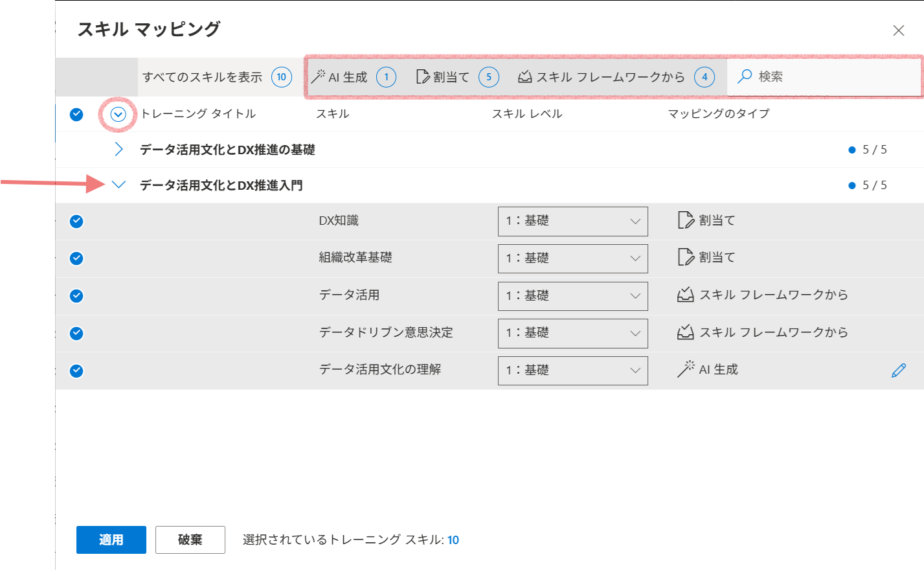The width and height of the screenshot is (924, 570).
Task: Click the データ活用文化とDX推進入門 title text
Action: (221, 185)
